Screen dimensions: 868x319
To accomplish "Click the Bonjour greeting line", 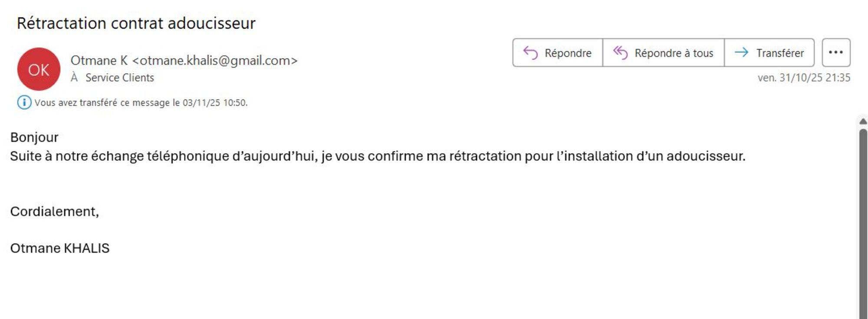I will point(34,137).
